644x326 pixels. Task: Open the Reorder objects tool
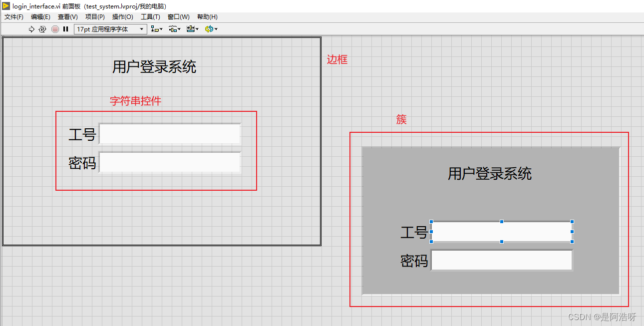click(208, 29)
